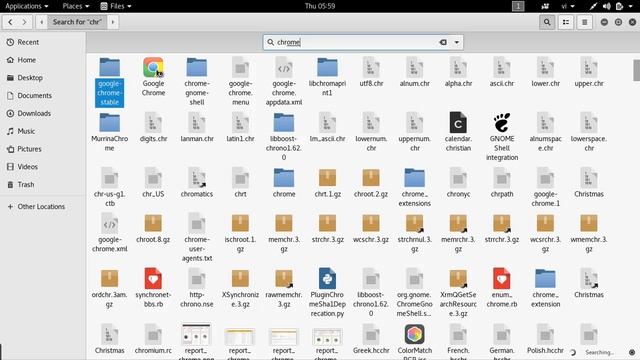Open the Google Chrome application icon
The image size is (640, 360).
click(153, 68)
